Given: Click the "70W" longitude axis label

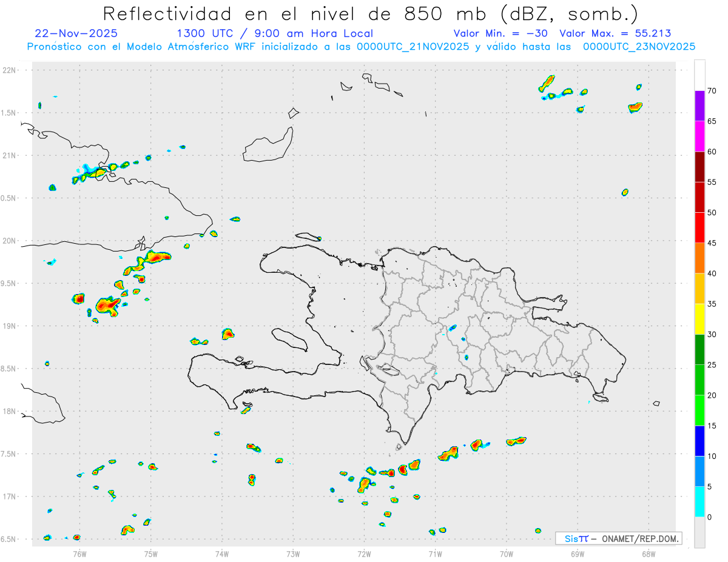Looking at the screenshot, I should 507,553.
